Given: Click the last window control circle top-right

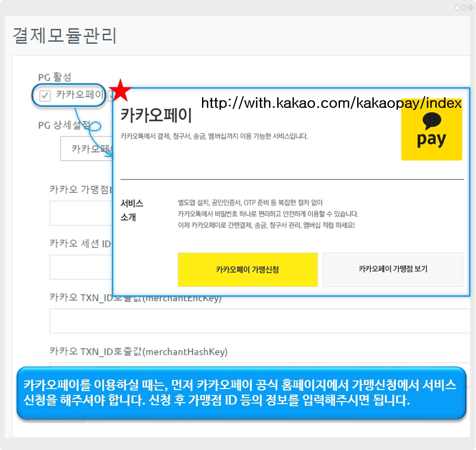Looking at the screenshot, I should pyautogui.click(x=470, y=8).
